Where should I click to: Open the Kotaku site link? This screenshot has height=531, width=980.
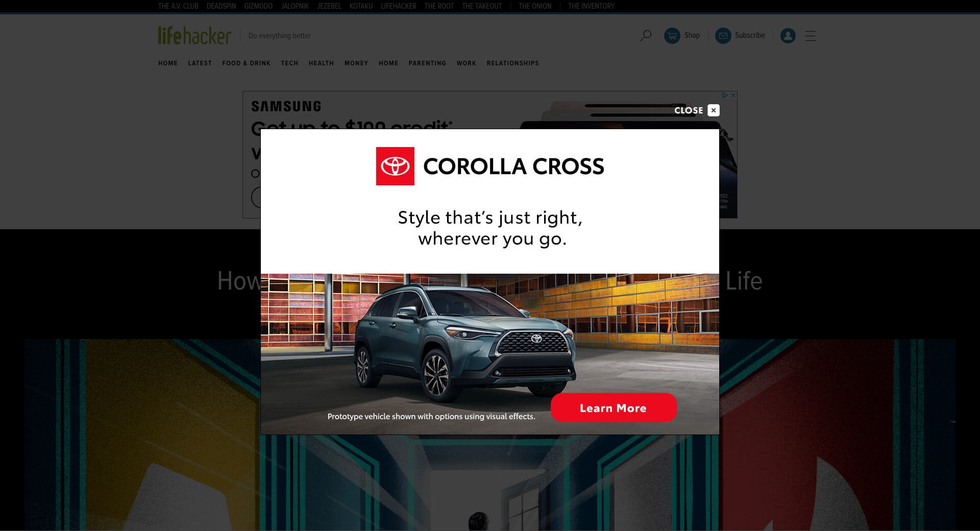[x=361, y=6]
